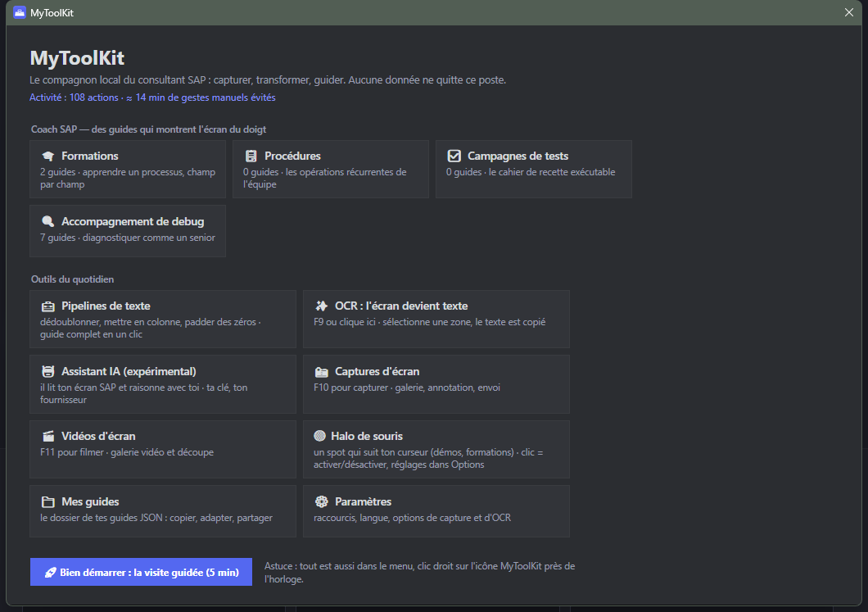Click the Coach SAP section label
The height and width of the screenshot is (612, 868).
(148, 129)
